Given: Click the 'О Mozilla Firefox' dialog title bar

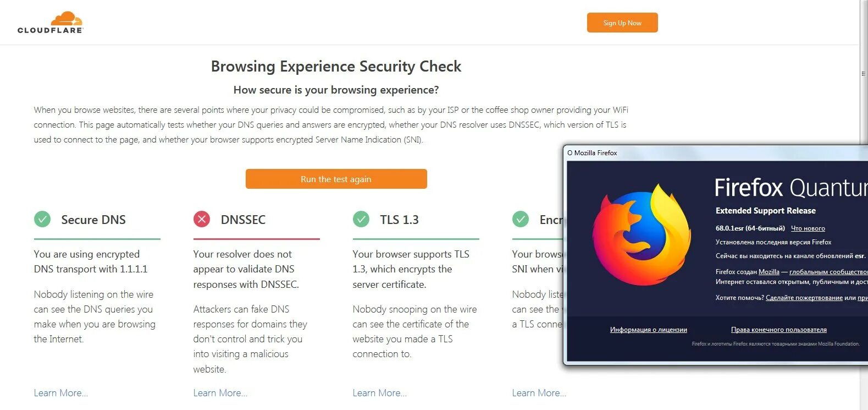Looking at the screenshot, I should coord(716,153).
